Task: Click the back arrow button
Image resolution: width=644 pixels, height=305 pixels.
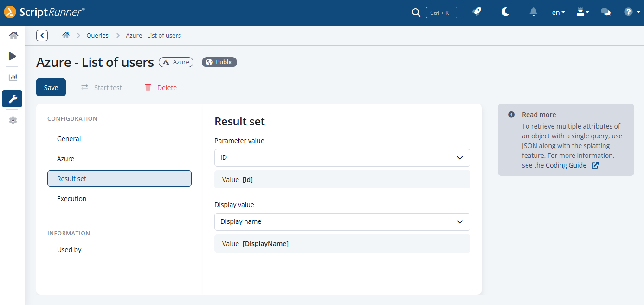Action: 42,35
